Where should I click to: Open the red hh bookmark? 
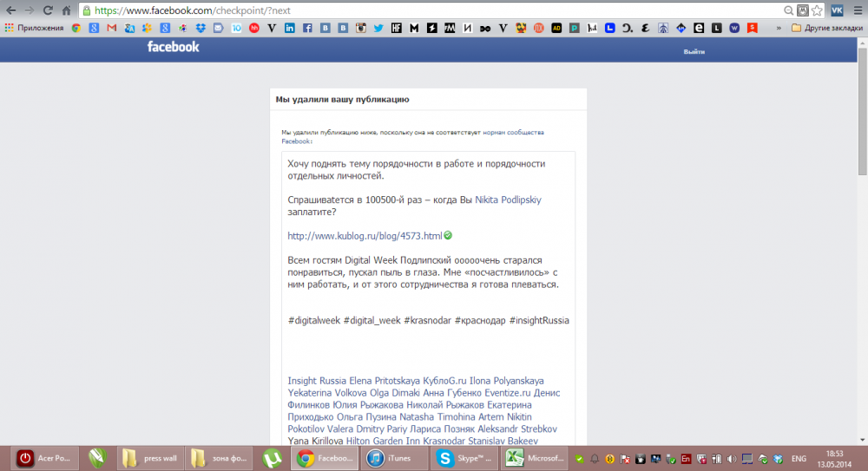pos(254,28)
